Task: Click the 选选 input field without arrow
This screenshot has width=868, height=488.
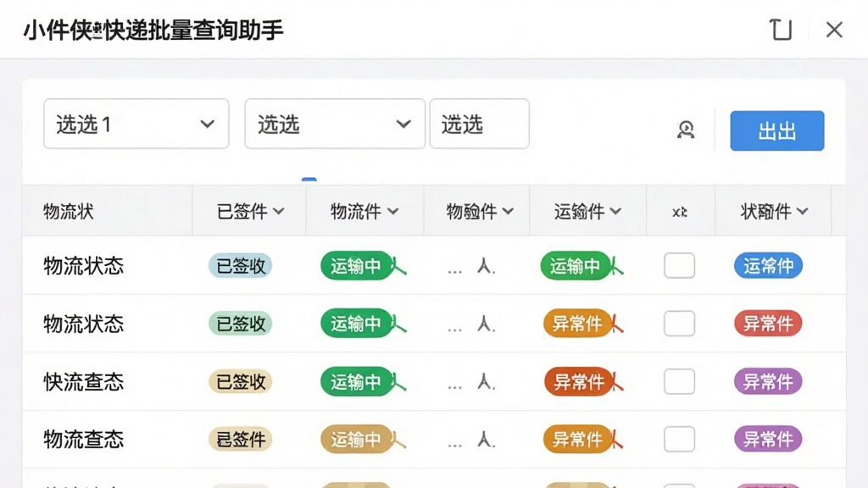Action: tap(480, 124)
